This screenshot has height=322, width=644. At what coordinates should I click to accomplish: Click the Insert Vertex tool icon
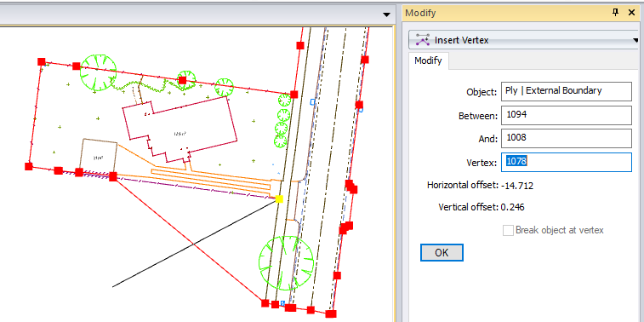(423, 40)
